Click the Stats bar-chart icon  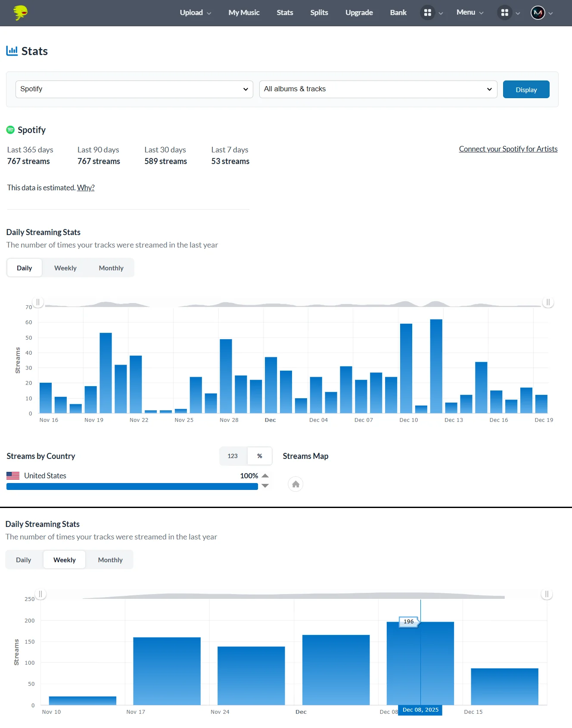[12, 51]
